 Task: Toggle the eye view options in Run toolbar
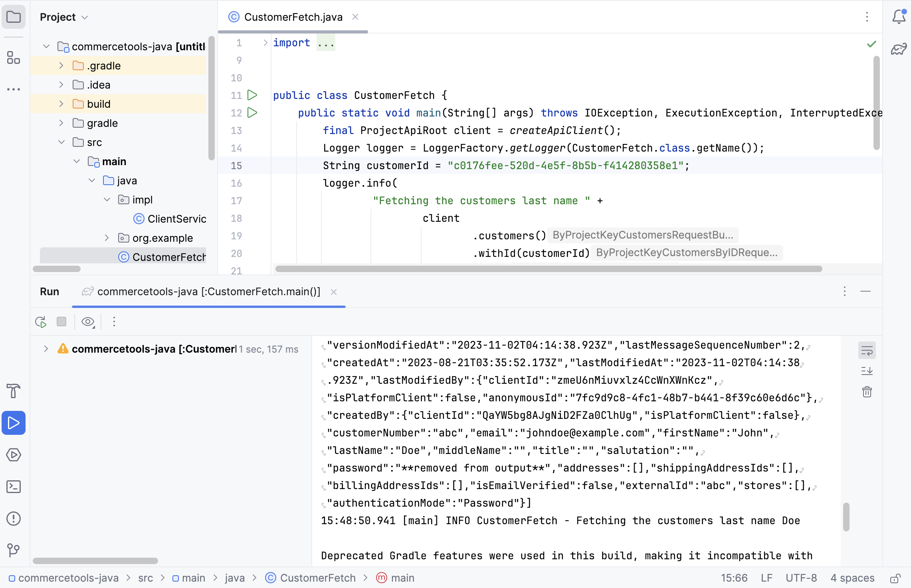pyautogui.click(x=88, y=322)
